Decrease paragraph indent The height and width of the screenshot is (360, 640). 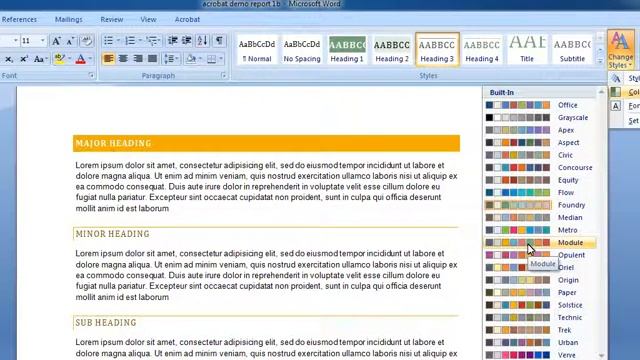coord(173,40)
